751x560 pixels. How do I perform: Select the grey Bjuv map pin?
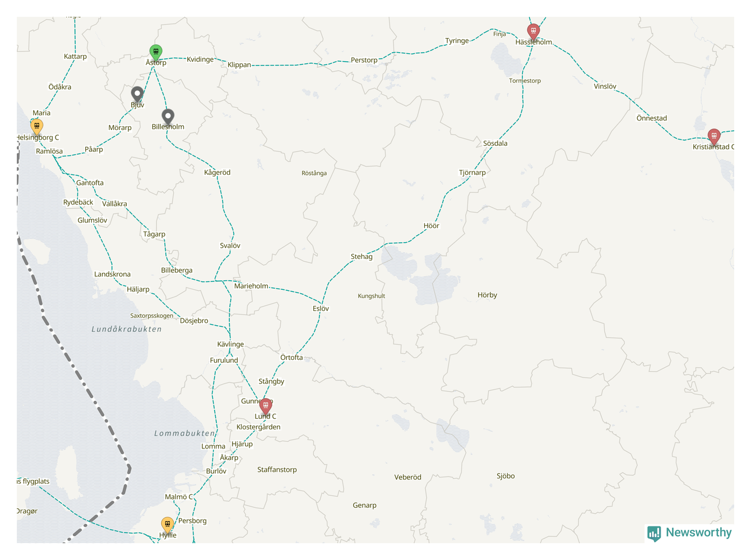click(137, 94)
